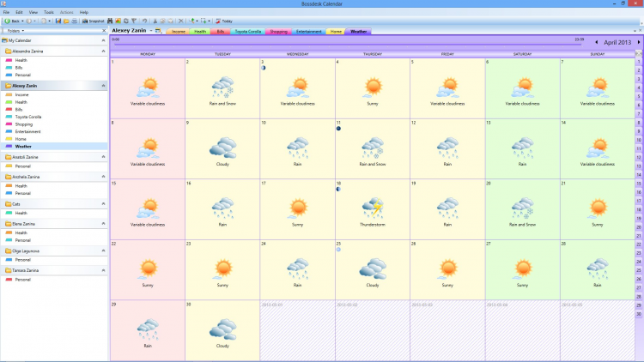Click the Cut scissors icon
The width and height of the screenshot is (644, 362).
pyautogui.click(x=155, y=21)
